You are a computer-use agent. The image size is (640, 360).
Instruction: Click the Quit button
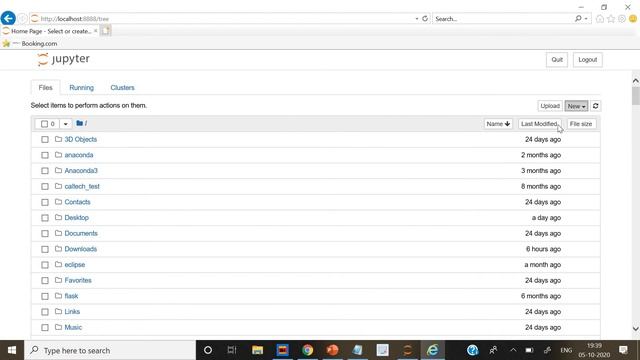[x=557, y=60]
